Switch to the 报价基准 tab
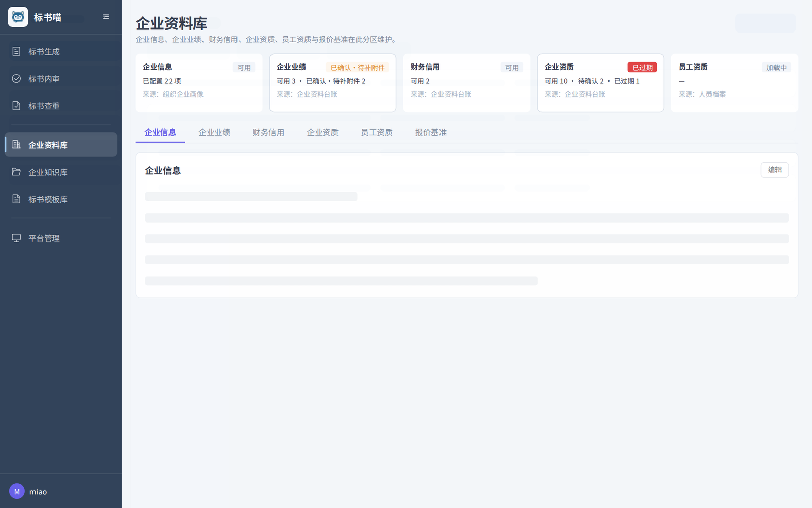812x508 pixels. point(431,132)
